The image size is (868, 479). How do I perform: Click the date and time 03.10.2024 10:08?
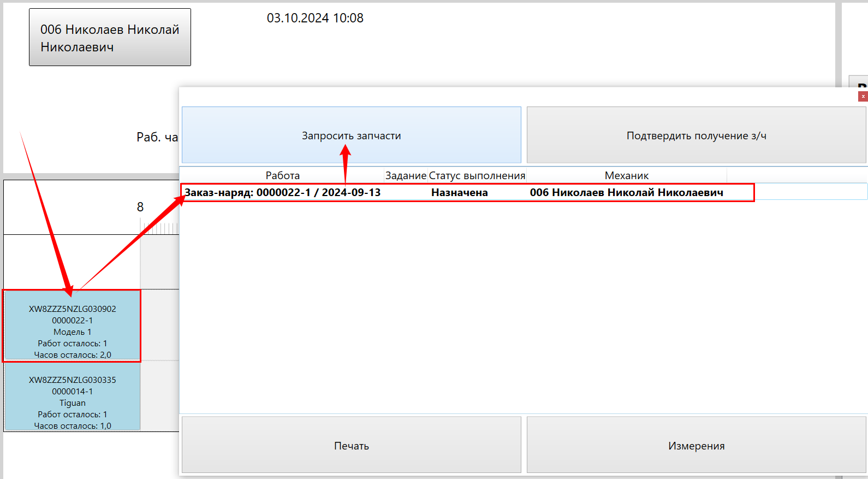click(315, 18)
